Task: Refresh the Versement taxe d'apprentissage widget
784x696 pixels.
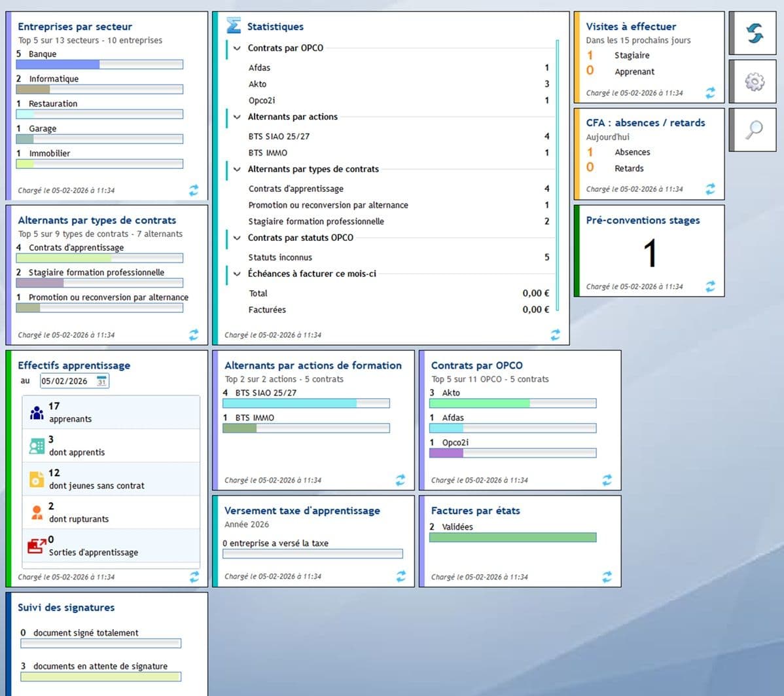Action: tap(401, 576)
